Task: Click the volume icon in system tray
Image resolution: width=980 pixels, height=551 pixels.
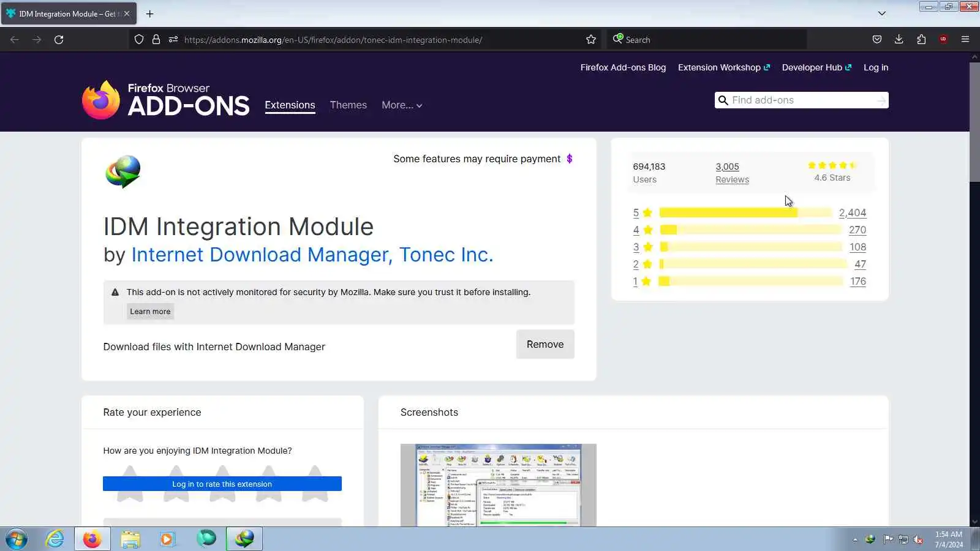Action: click(x=918, y=539)
